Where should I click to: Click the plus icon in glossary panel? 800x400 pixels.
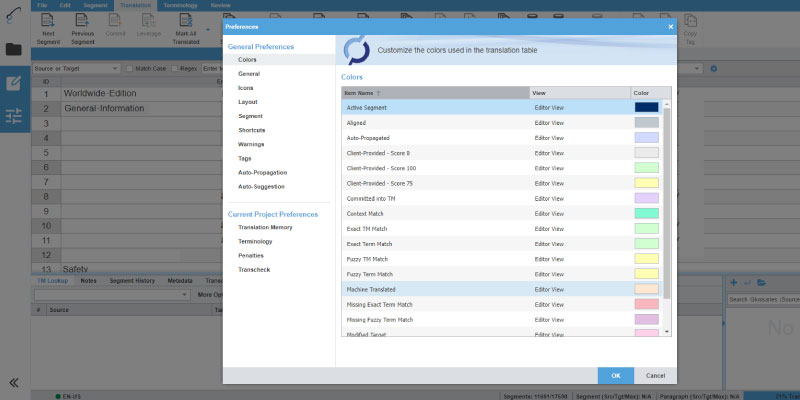click(734, 283)
